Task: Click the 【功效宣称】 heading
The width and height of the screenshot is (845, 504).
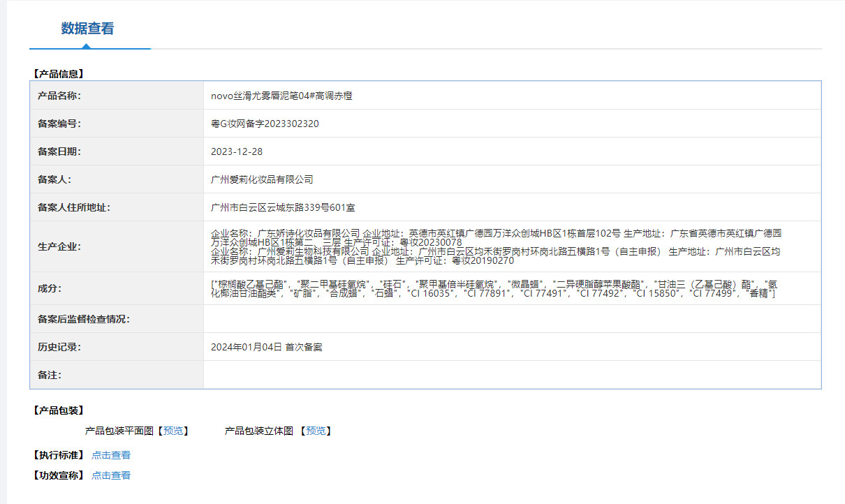Action: (58, 475)
